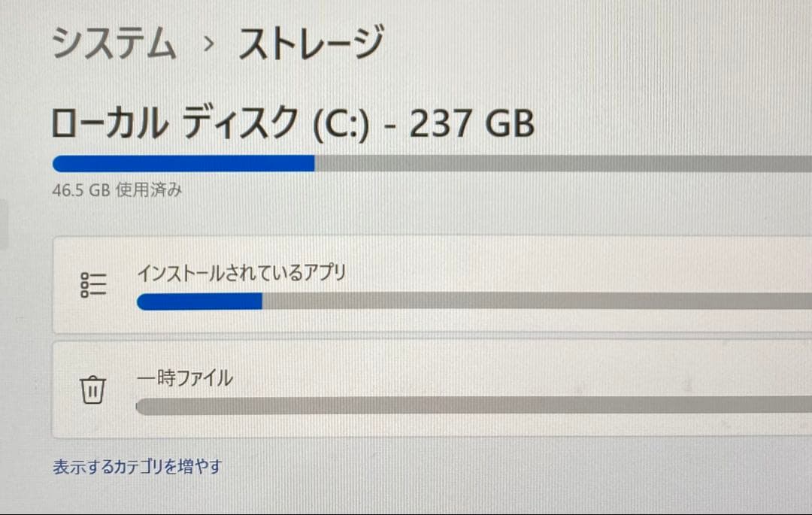Navigate to システム in the breadcrumb

click(114, 41)
